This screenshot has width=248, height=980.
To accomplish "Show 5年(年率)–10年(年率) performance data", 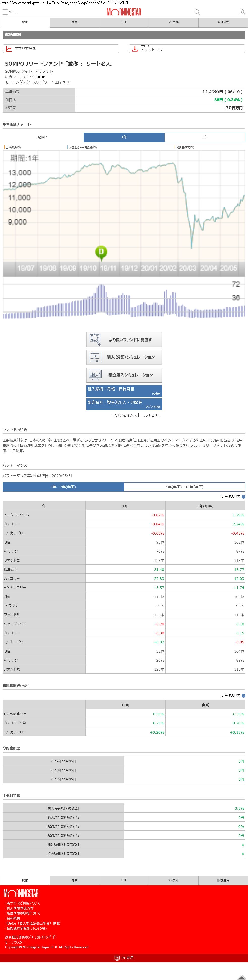I will tap(184, 487).
